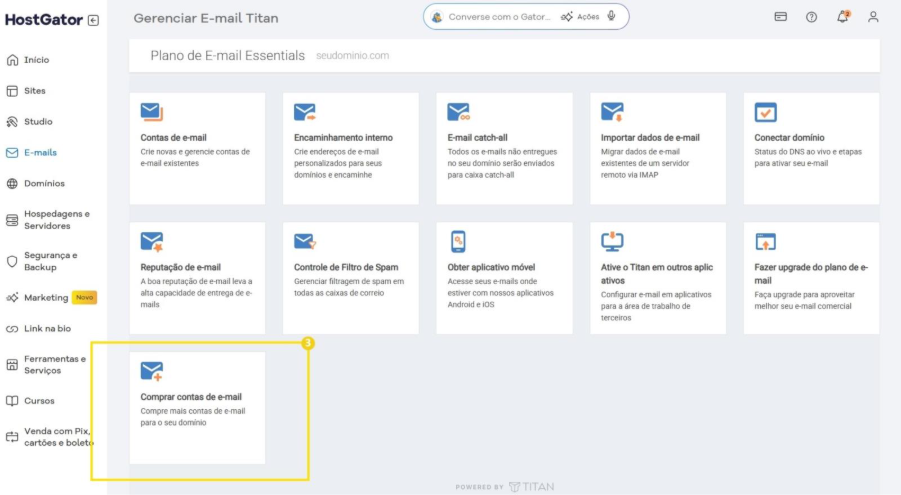Click the Gerenciar E-mail Titan page title
Viewport: 901px width, 495px height.
point(206,18)
